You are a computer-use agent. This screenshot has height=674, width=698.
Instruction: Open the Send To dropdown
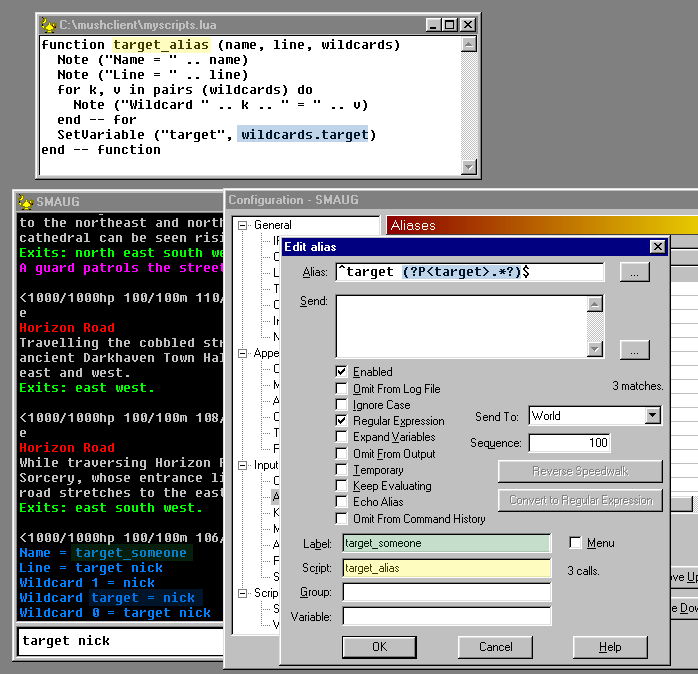pyautogui.click(x=652, y=416)
